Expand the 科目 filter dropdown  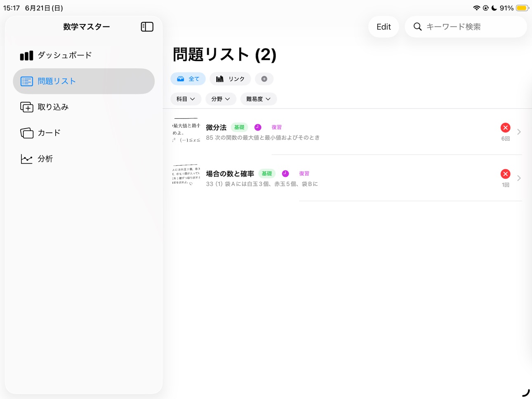tap(186, 99)
